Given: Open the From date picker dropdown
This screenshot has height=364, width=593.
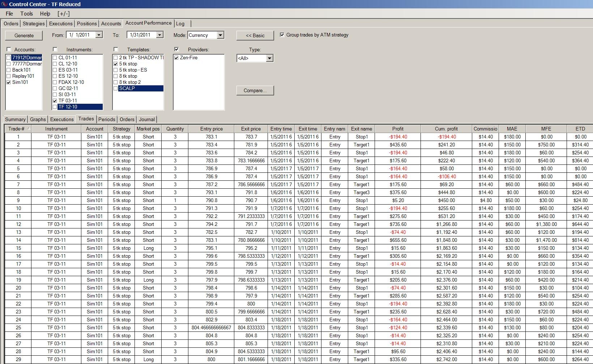Looking at the screenshot, I should pos(99,35).
